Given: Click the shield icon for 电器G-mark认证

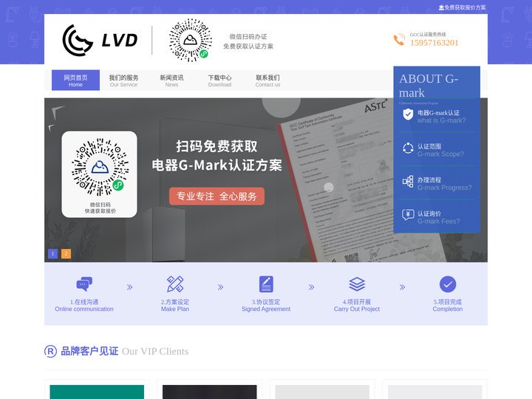Looking at the screenshot, I should (408, 115).
